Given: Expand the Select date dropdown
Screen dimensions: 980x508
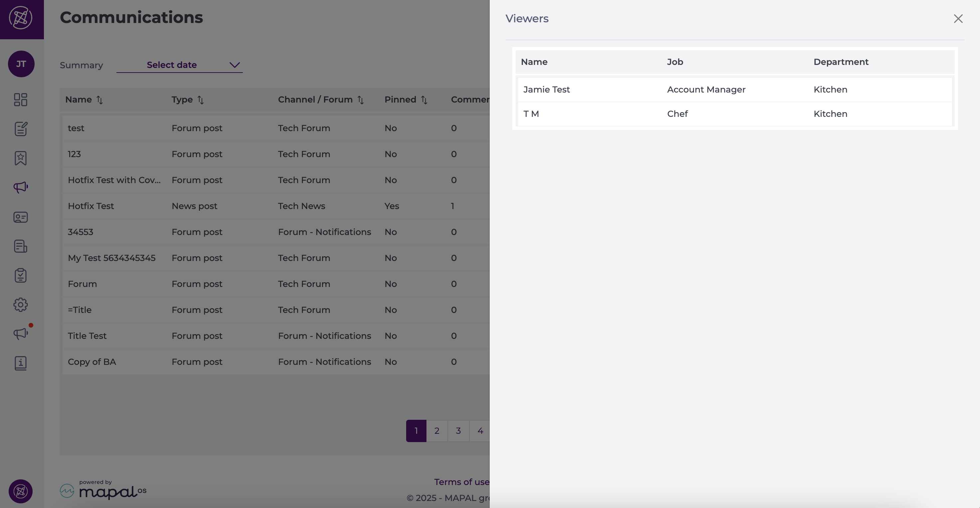Looking at the screenshot, I should [180, 65].
